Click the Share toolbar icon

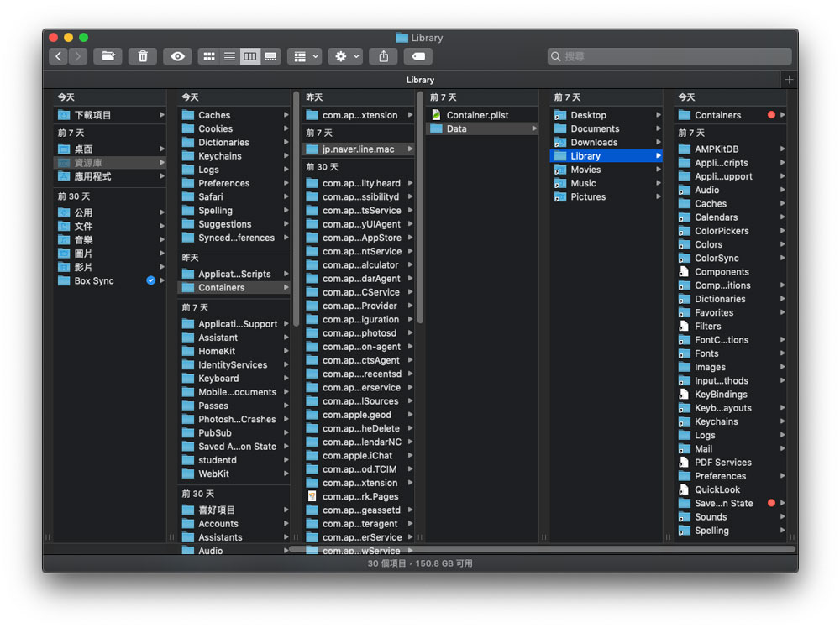coord(384,56)
